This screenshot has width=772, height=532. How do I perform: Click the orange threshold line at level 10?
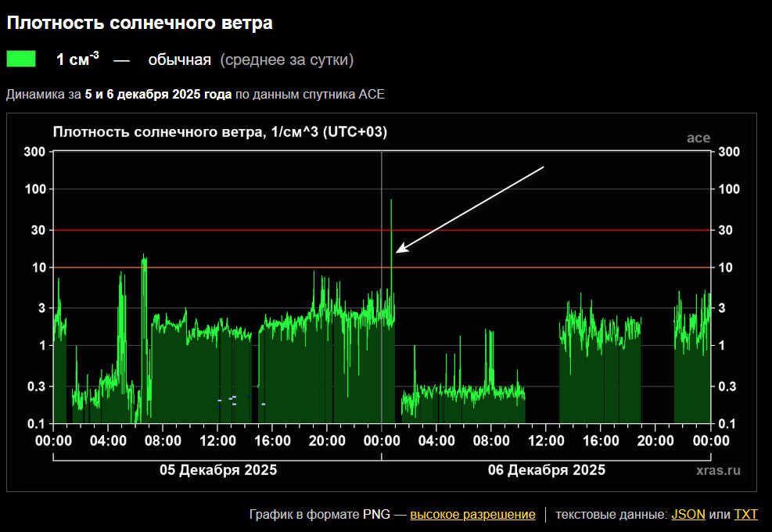(x=235, y=268)
